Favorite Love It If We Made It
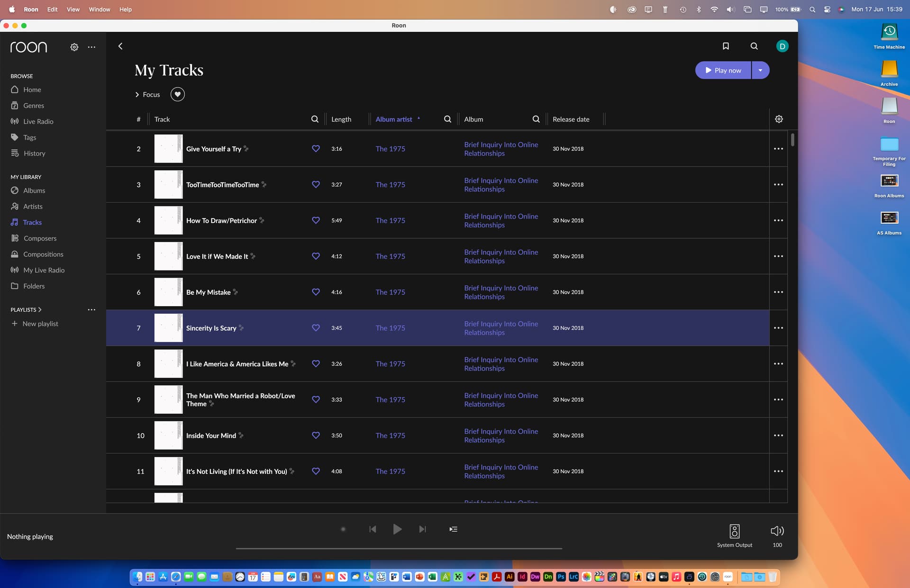 click(316, 256)
